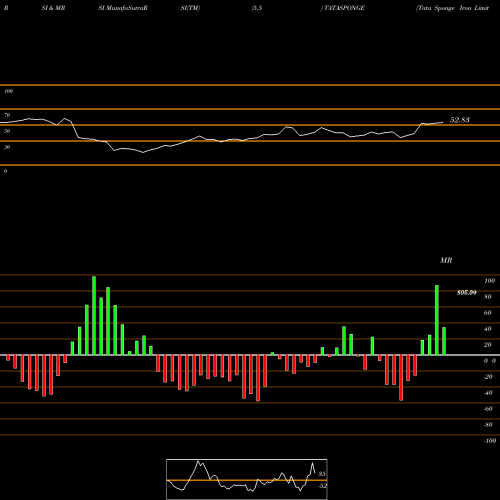Click the 505.99 value label near the MR axis

(467, 293)
